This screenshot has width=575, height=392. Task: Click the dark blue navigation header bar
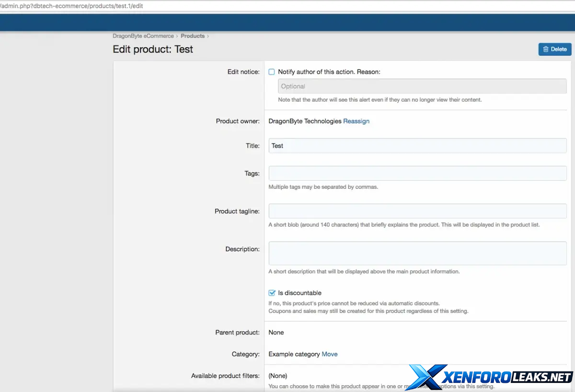click(x=287, y=23)
